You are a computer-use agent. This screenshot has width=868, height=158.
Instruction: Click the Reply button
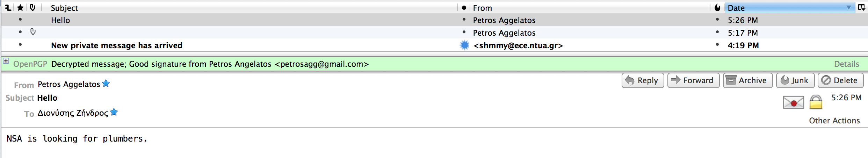coord(643,80)
